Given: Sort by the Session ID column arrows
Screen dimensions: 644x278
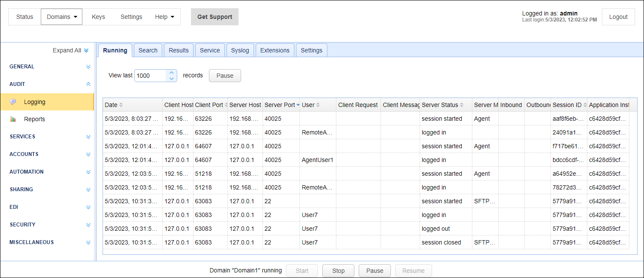Looking at the screenshot, I should 585,105.
